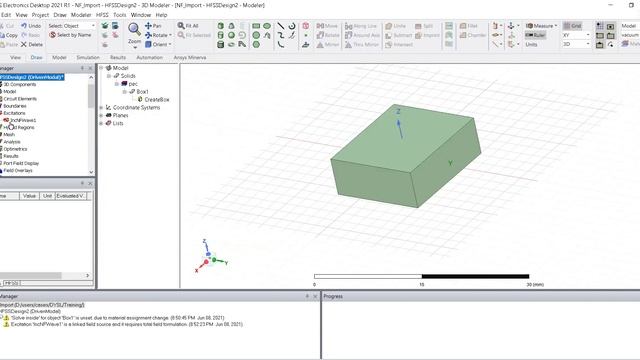Open the Measure dropdown
This screenshot has width=640, height=360.
coord(541,26)
